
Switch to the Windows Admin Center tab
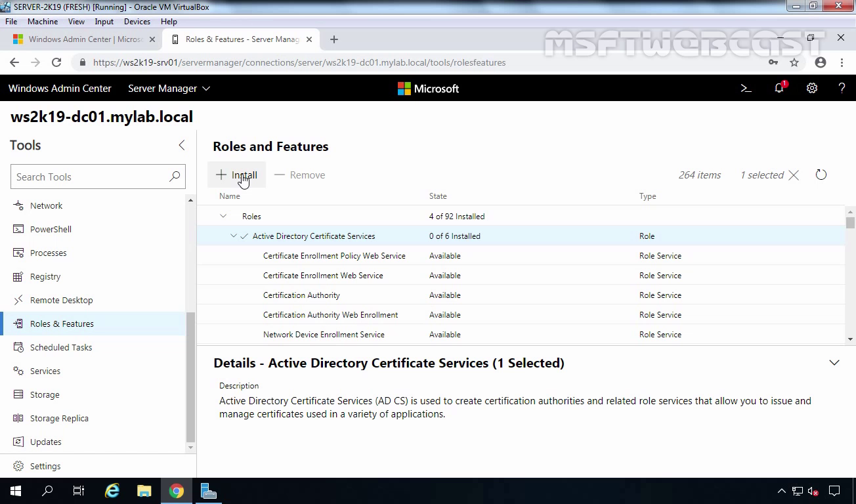[x=84, y=39]
